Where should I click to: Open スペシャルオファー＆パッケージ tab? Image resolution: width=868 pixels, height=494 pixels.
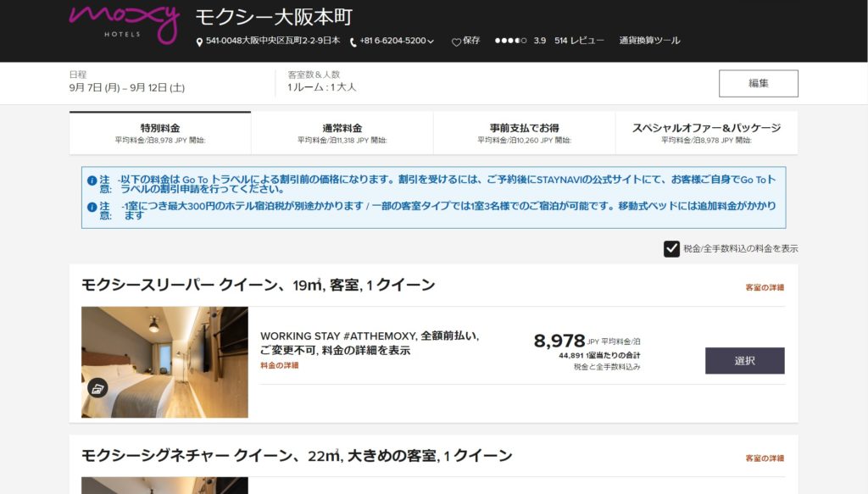pyautogui.click(x=706, y=133)
